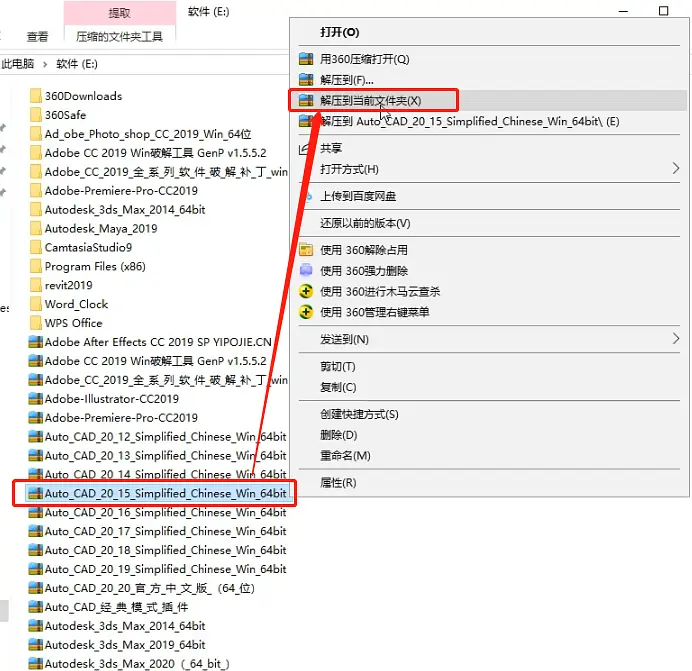
Task: Click archive icon of Auto_CAD_经_典_模_式_插_件
Action: point(35,607)
